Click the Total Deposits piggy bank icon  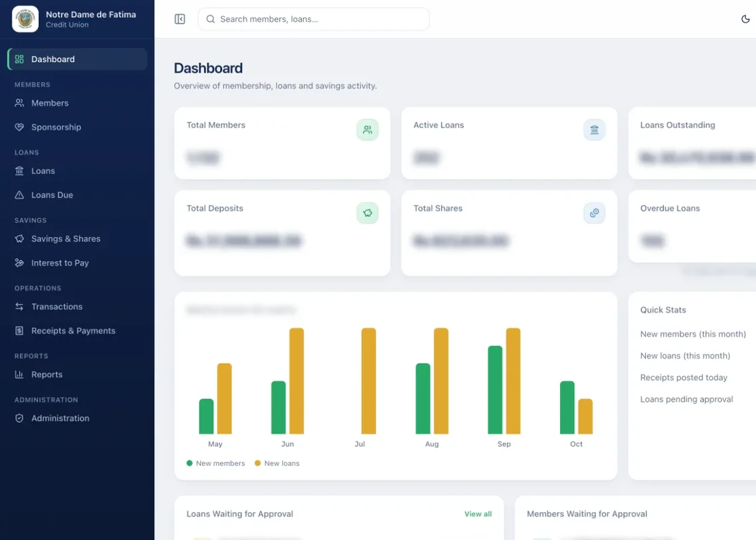click(x=367, y=213)
